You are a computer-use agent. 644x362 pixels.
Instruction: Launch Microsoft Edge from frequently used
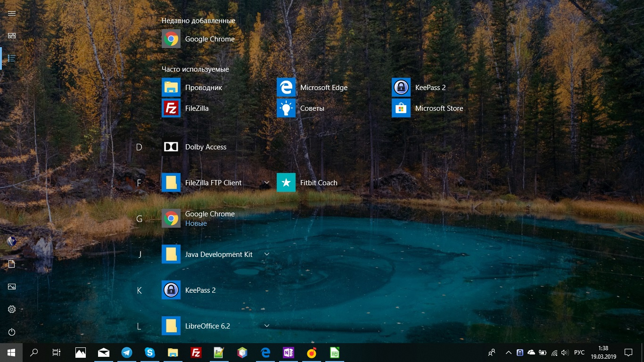click(312, 87)
